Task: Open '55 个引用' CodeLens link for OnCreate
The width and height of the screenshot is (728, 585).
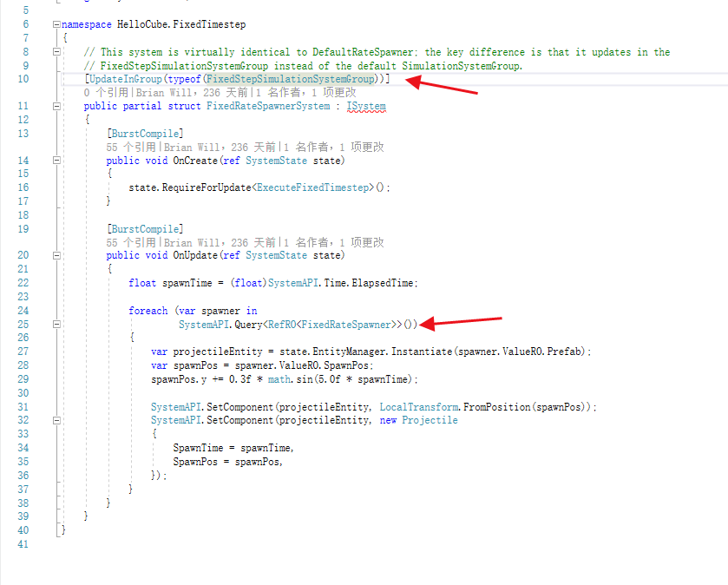Action: coord(131,148)
